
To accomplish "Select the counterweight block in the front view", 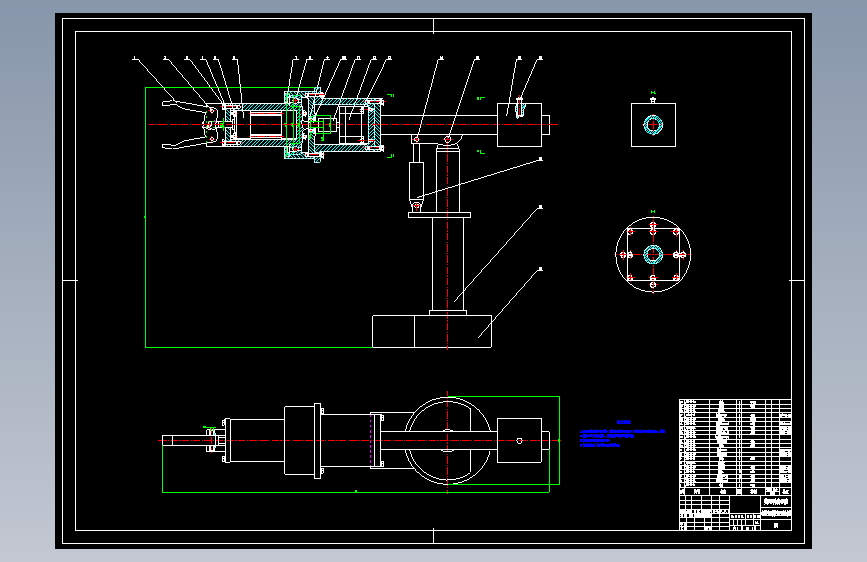I will point(519,124).
